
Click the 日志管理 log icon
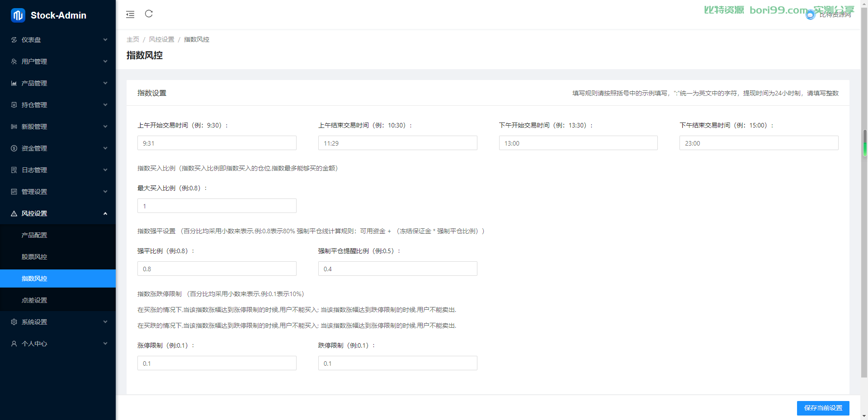click(x=14, y=170)
